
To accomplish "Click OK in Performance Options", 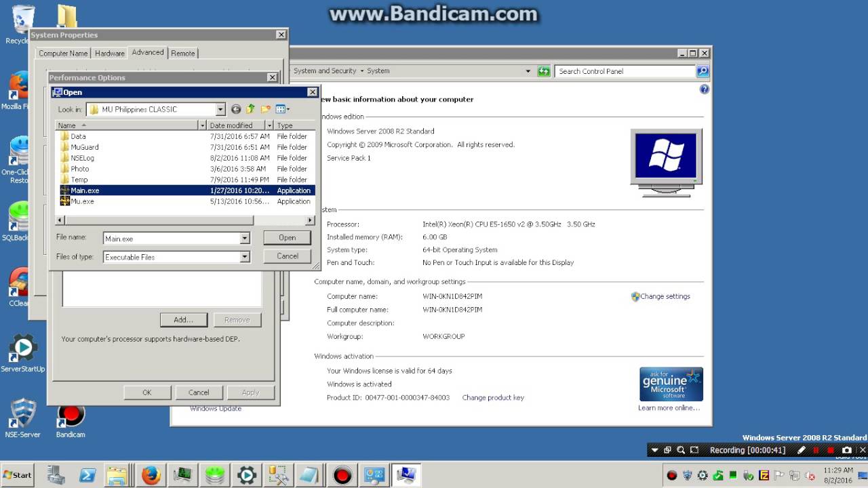I will 147,392.
